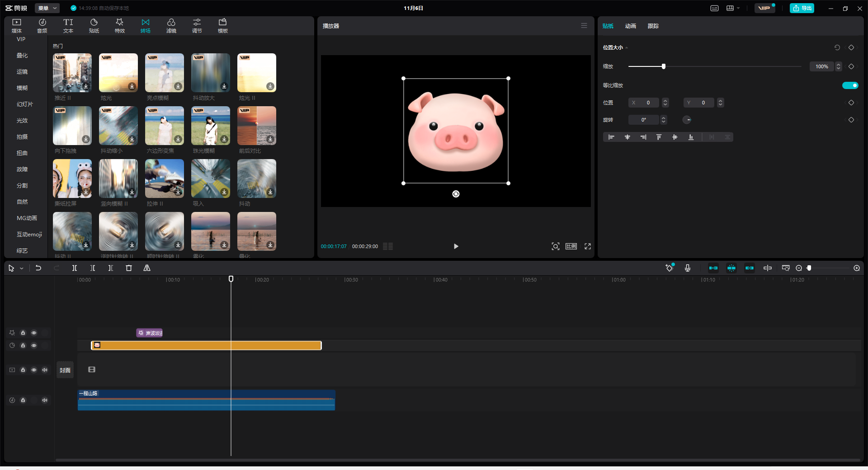Image resolution: width=868 pixels, height=470 pixels.
Task: Toggle main track magnet snapping
Action: (713, 268)
